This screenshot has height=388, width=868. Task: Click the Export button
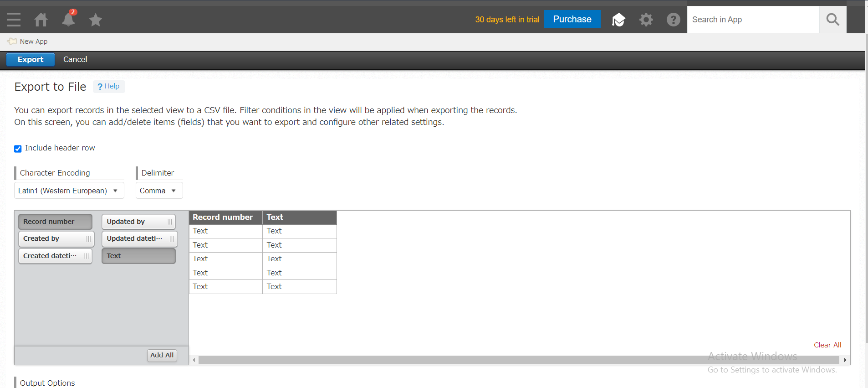[31, 59]
